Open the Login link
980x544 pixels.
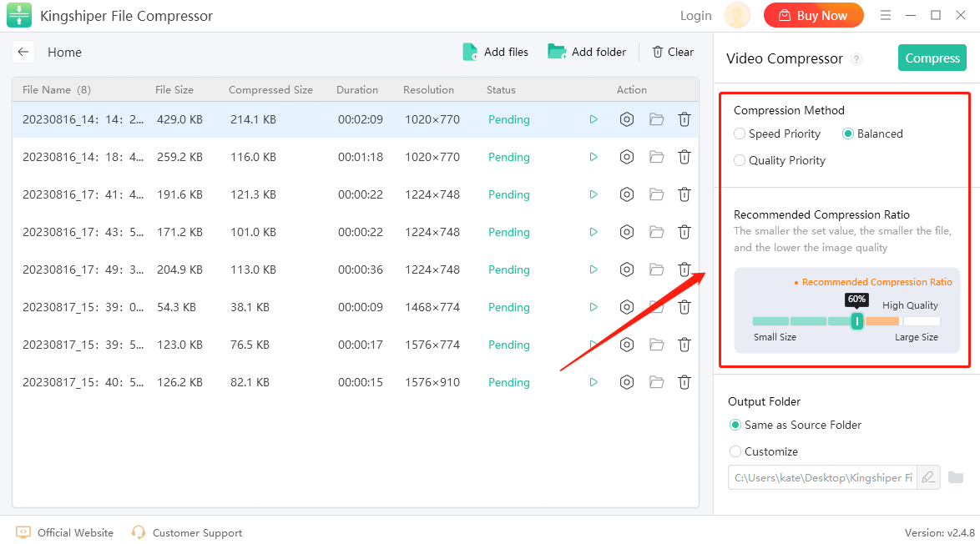(695, 16)
